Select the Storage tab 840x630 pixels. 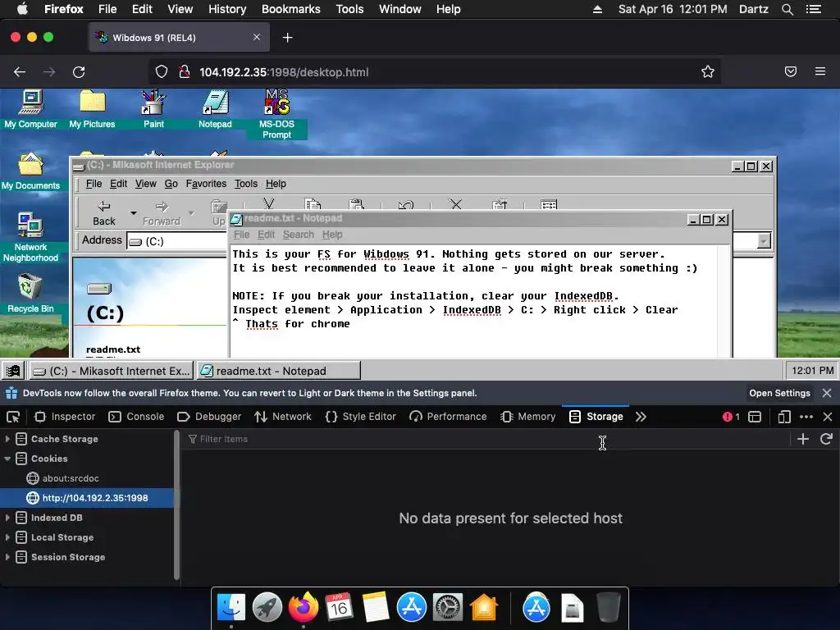click(x=596, y=417)
